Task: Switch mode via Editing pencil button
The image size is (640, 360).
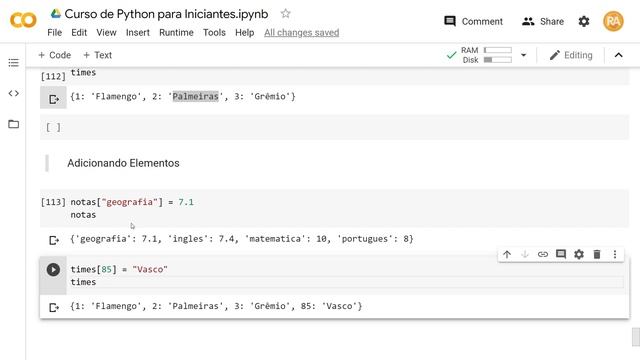Action: (x=571, y=55)
